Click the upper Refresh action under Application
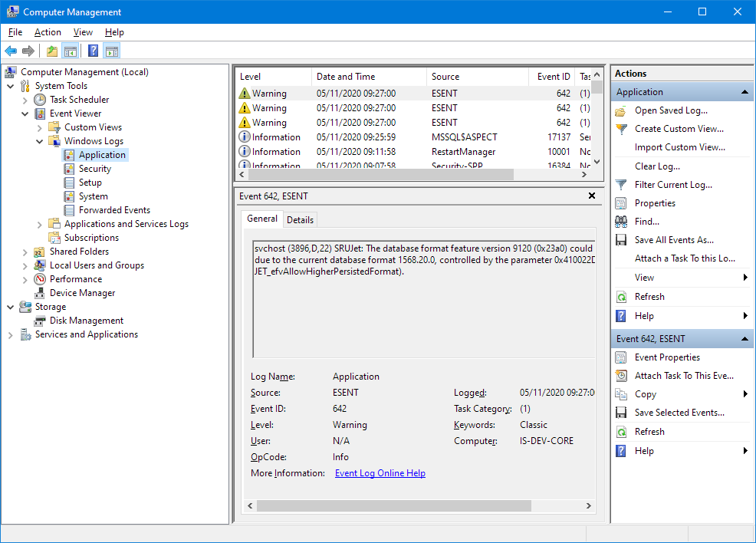The image size is (756, 543). [649, 297]
